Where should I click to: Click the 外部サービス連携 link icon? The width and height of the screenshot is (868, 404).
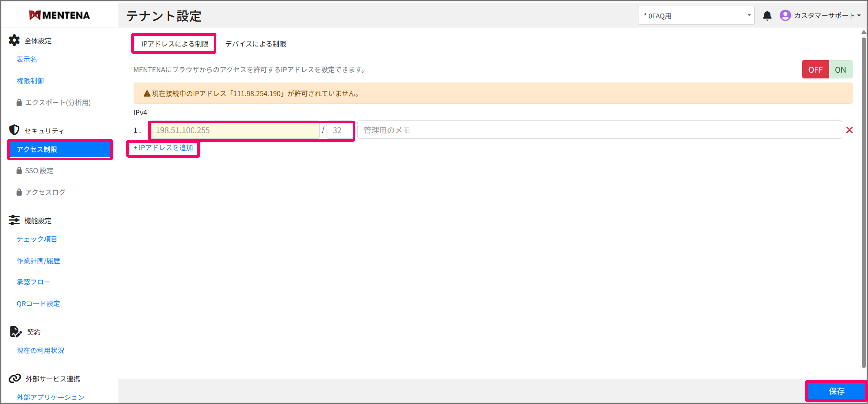tap(15, 378)
